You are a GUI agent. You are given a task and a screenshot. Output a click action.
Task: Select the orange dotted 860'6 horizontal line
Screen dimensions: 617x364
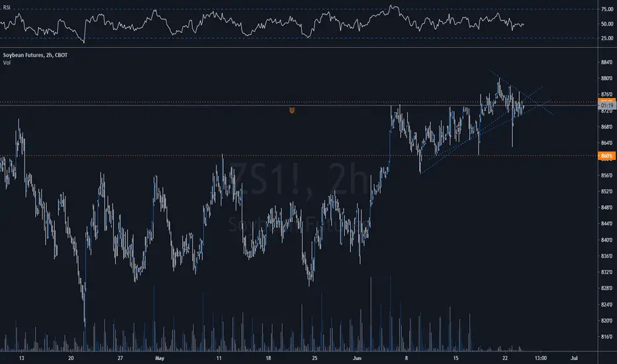pyautogui.click(x=299, y=156)
